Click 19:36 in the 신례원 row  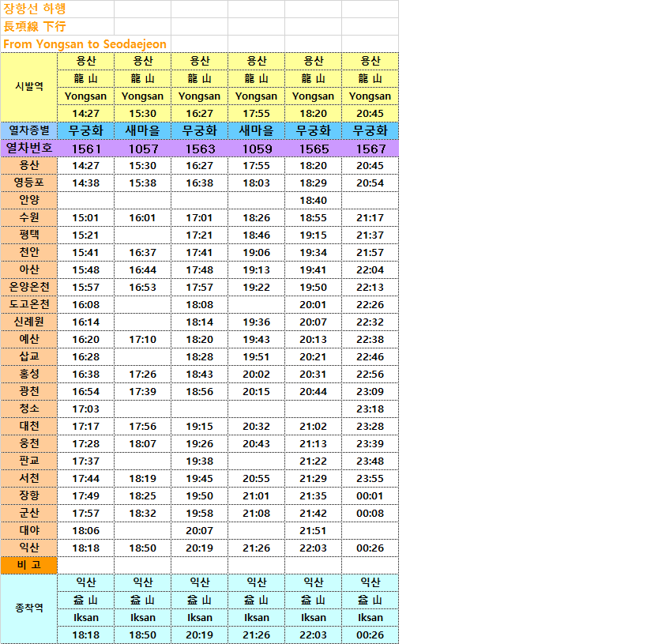point(257,322)
